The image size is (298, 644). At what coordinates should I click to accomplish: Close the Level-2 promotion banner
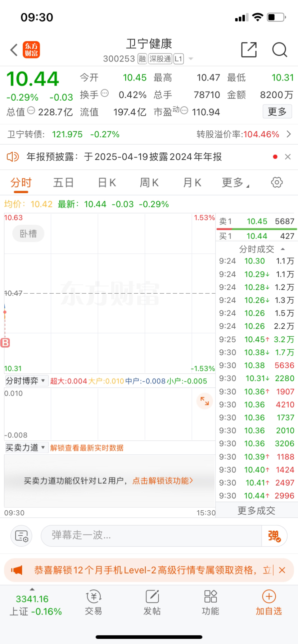pyautogui.click(x=283, y=570)
